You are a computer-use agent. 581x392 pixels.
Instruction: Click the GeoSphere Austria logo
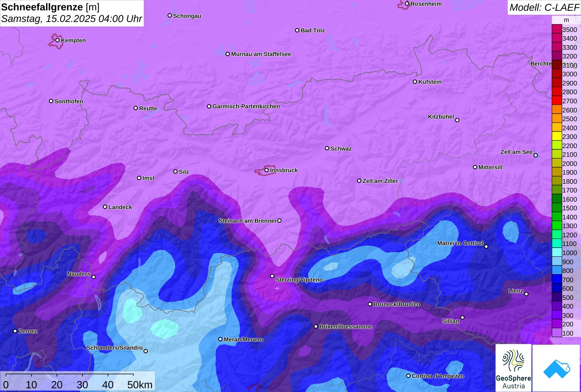(x=513, y=368)
